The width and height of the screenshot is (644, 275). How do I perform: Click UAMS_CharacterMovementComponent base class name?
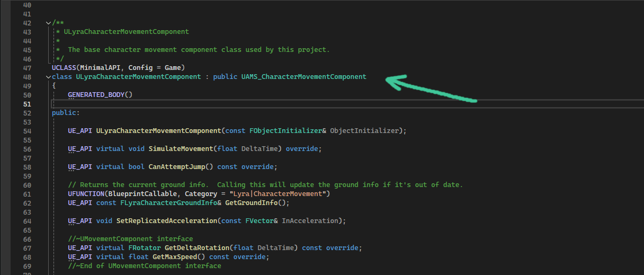(x=304, y=77)
